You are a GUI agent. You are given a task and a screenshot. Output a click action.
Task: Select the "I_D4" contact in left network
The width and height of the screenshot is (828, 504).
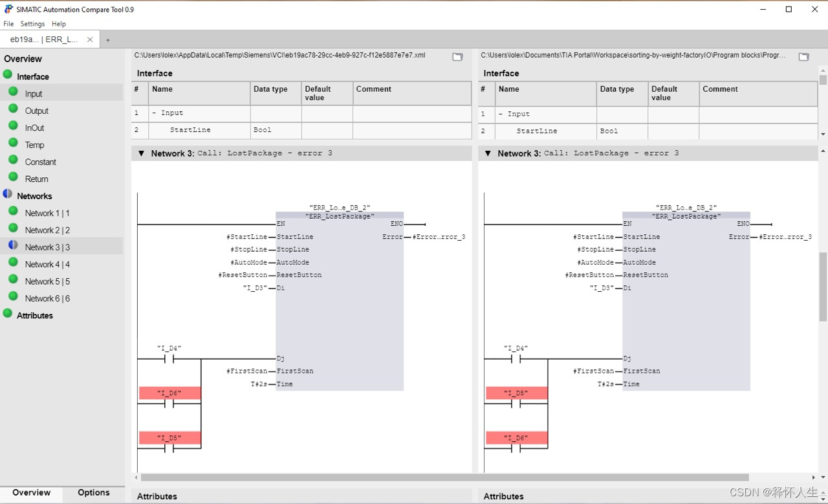point(169,353)
